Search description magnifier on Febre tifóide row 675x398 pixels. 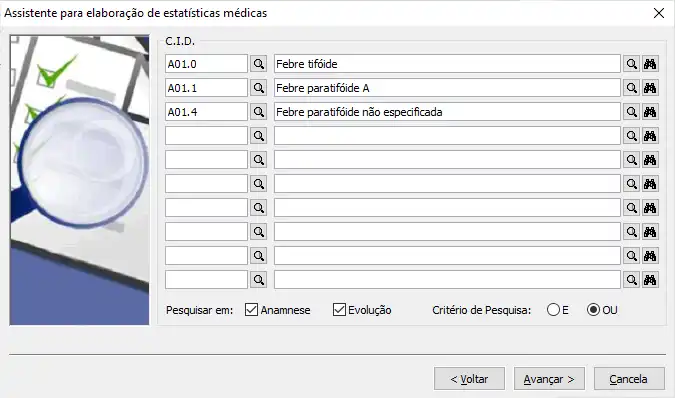pos(631,64)
